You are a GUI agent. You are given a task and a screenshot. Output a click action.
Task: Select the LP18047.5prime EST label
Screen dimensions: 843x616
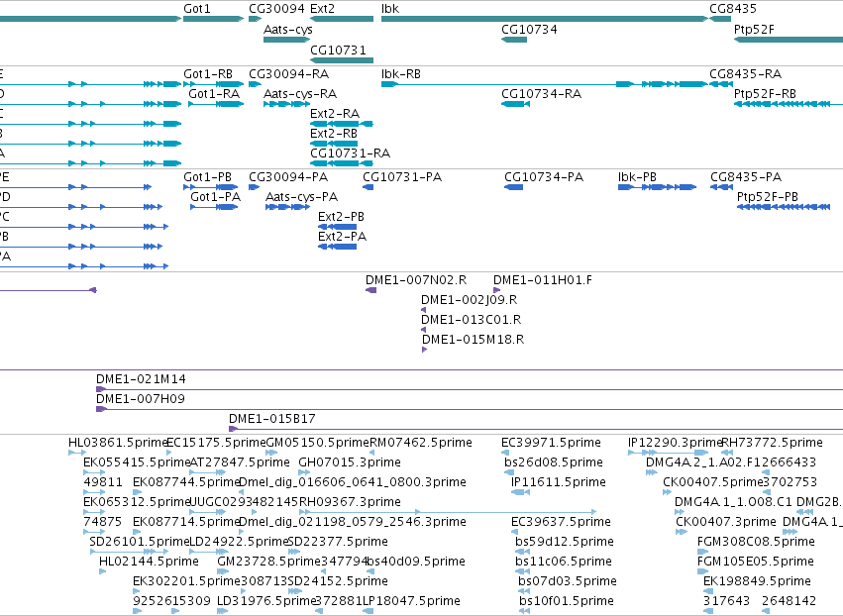[411, 601]
